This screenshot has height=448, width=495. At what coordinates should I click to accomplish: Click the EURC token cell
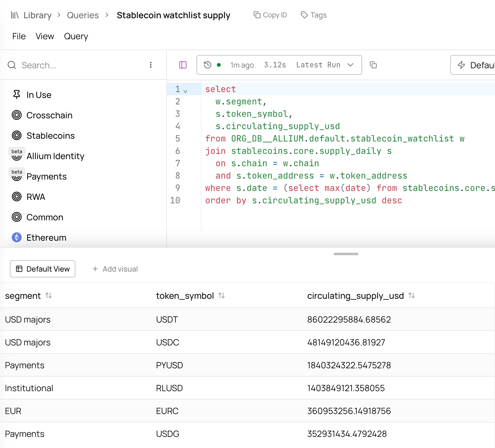click(167, 411)
